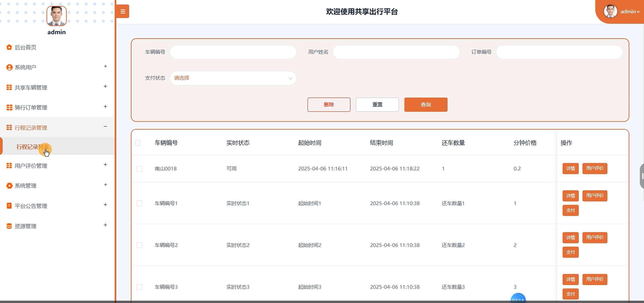Click the grid icon beside 共享车辆管理
The width and height of the screenshot is (644, 303).
pos(9,87)
